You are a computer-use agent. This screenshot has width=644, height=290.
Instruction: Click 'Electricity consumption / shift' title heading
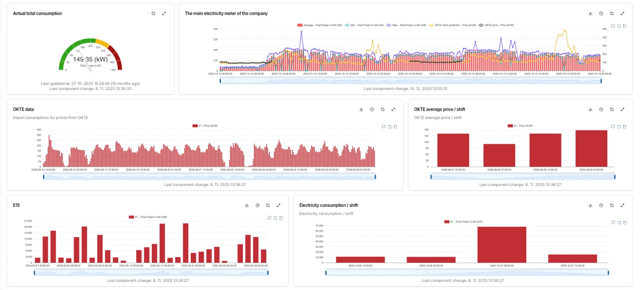[x=328, y=205]
